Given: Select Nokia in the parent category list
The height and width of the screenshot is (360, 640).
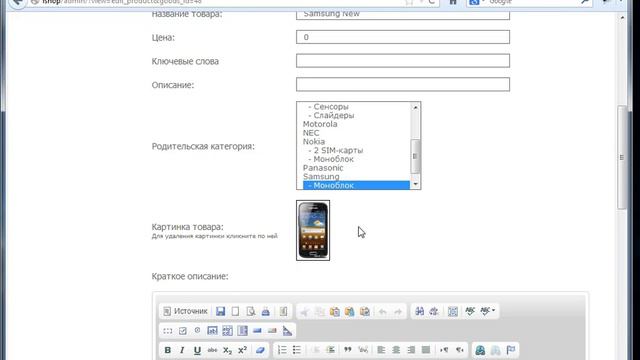Looking at the screenshot, I should (x=314, y=142).
